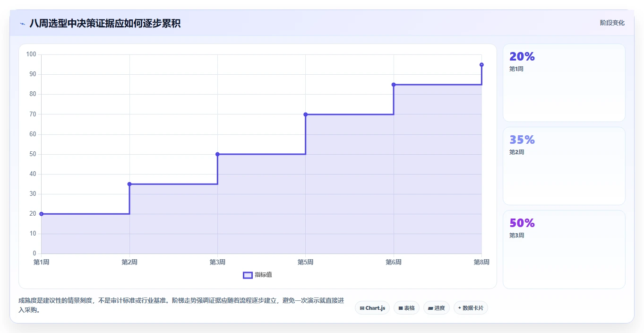This screenshot has width=644, height=333.
Task: Click the data point at 第5周
Action: pos(305,114)
